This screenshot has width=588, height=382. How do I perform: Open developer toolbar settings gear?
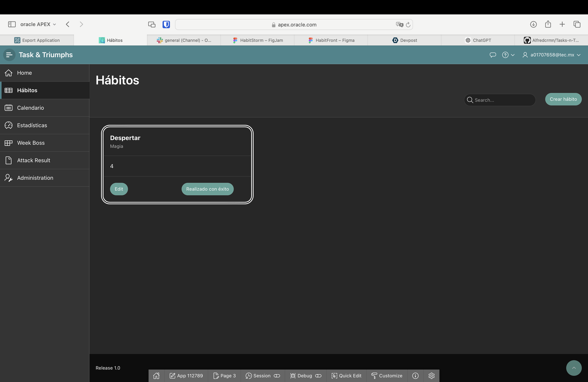pos(431,376)
